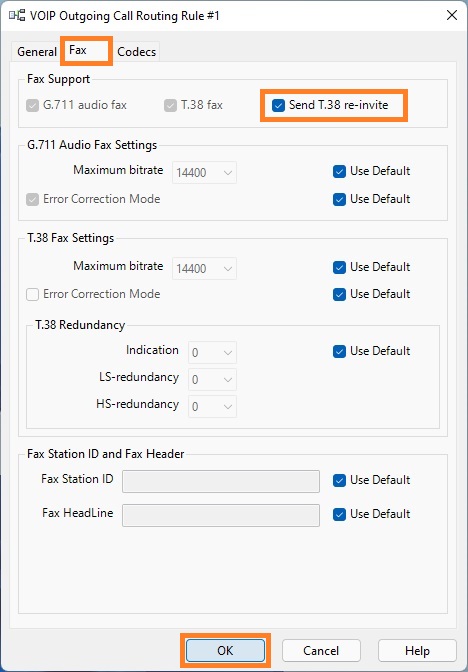Uncheck Use Default for G.711 Error Correction Mode

339,199
